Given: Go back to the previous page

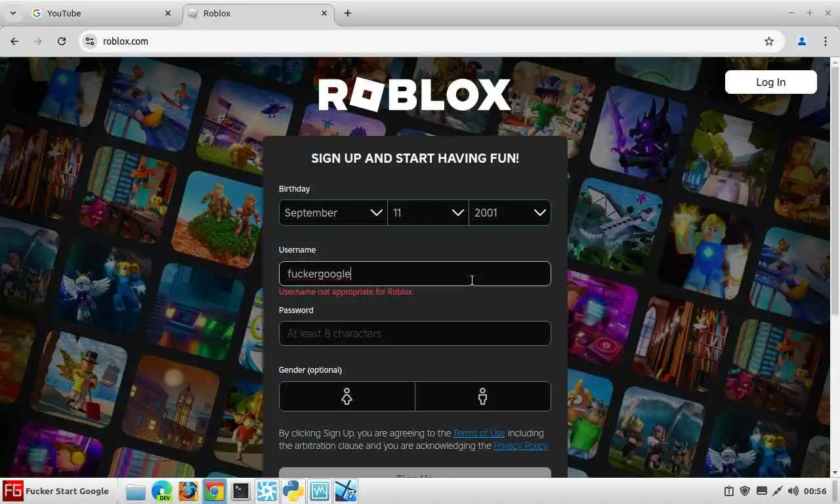Looking at the screenshot, I should pos(14,41).
